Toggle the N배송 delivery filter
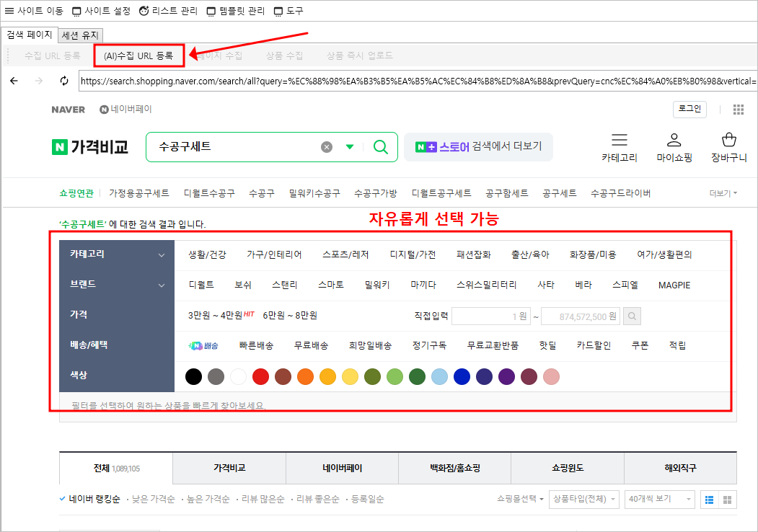The image size is (758, 532). (203, 345)
